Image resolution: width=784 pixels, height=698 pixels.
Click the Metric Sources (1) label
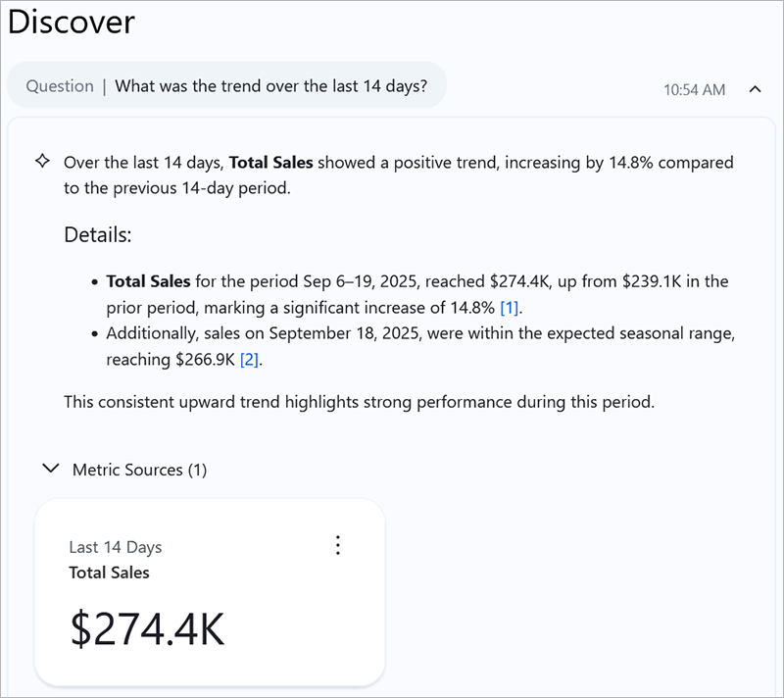[139, 470]
